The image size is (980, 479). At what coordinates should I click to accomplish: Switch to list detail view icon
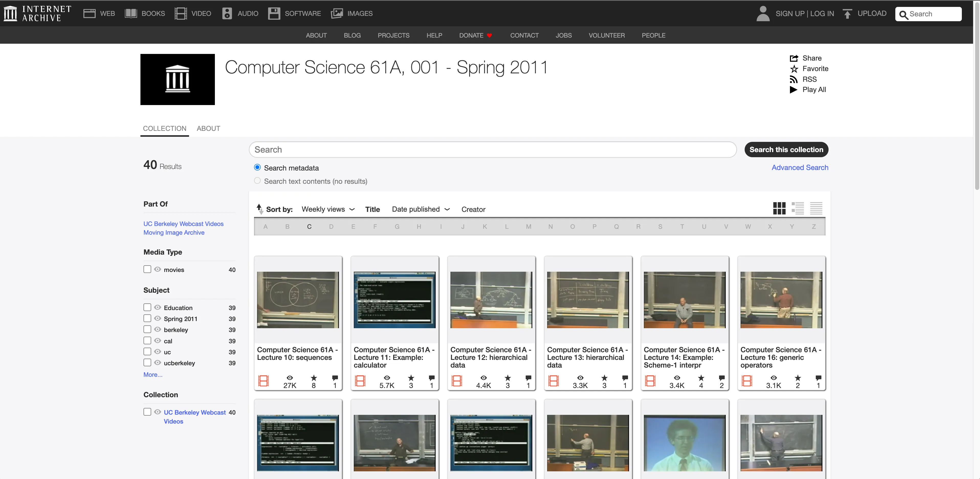tap(798, 208)
